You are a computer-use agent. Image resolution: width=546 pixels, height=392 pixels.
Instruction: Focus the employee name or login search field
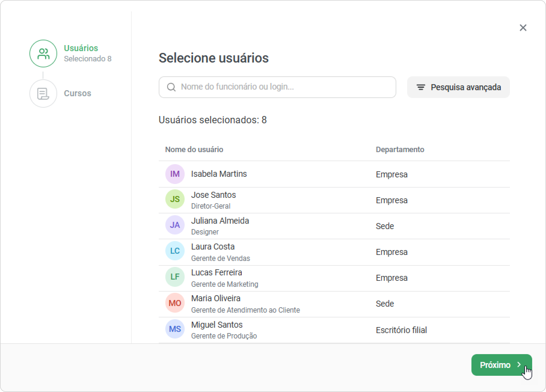click(x=277, y=87)
